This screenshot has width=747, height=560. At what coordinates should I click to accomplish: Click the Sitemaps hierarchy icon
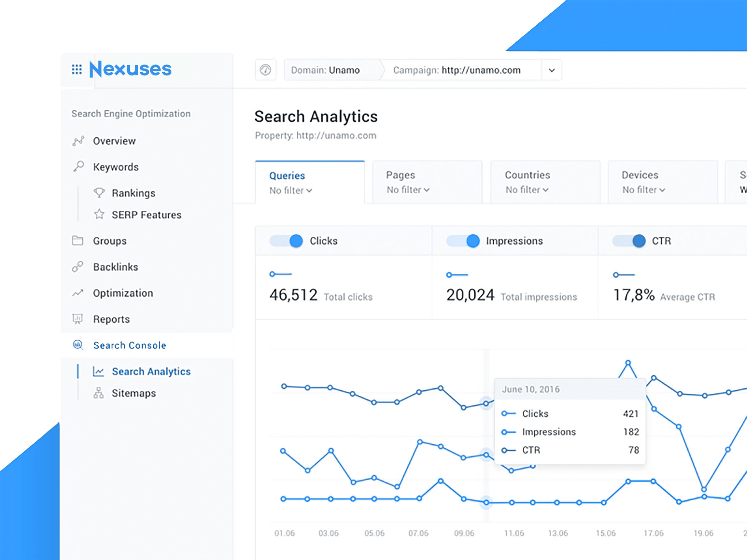[x=98, y=393]
